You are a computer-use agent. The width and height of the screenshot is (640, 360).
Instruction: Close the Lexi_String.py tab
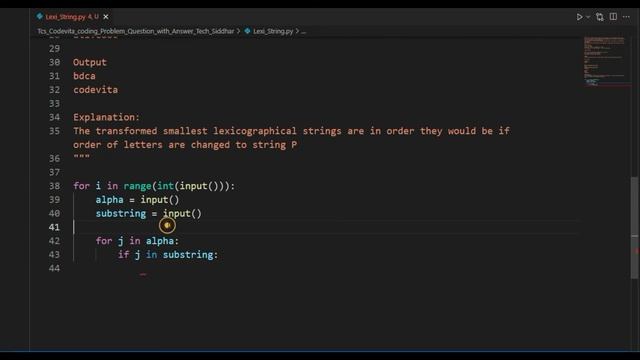[x=106, y=17]
